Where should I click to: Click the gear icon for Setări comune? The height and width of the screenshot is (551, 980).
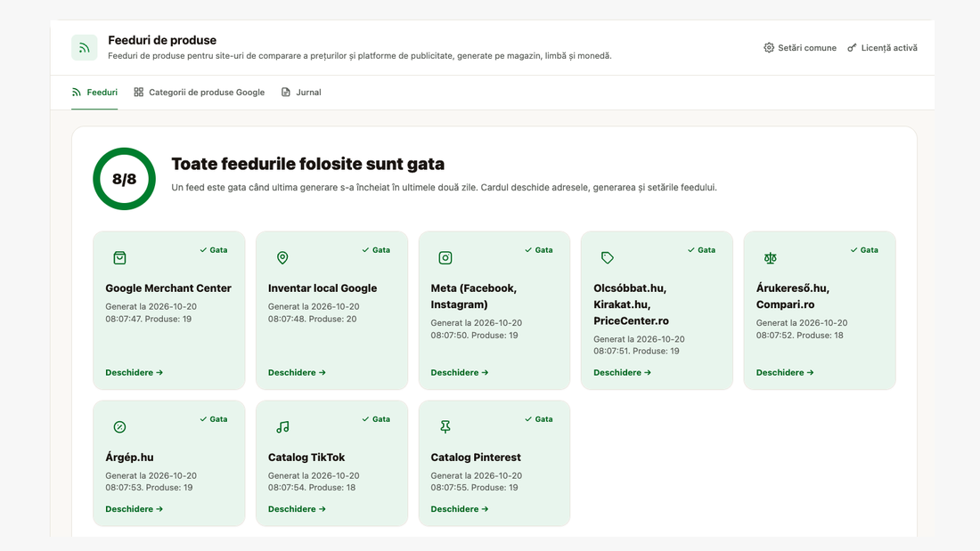(769, 47)
